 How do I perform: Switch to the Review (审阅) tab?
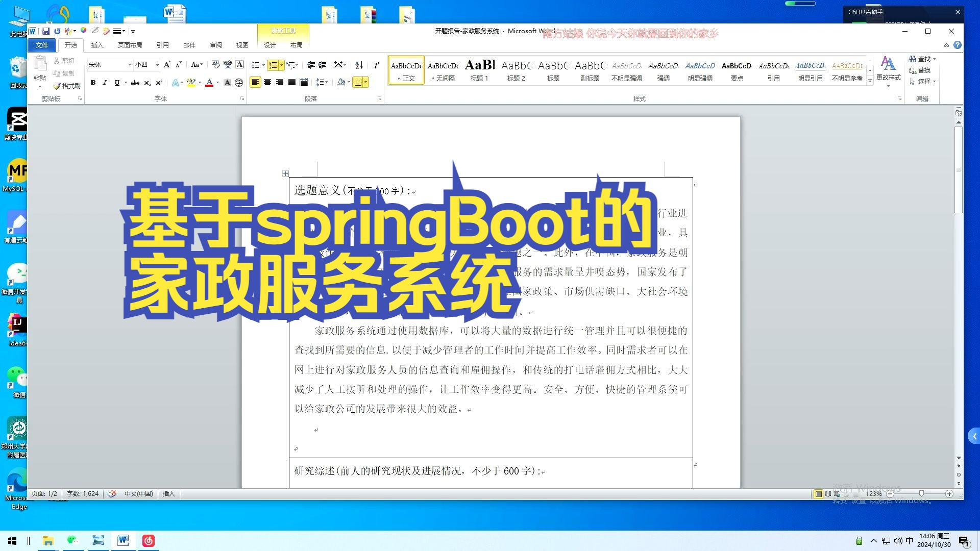[215, 45]
